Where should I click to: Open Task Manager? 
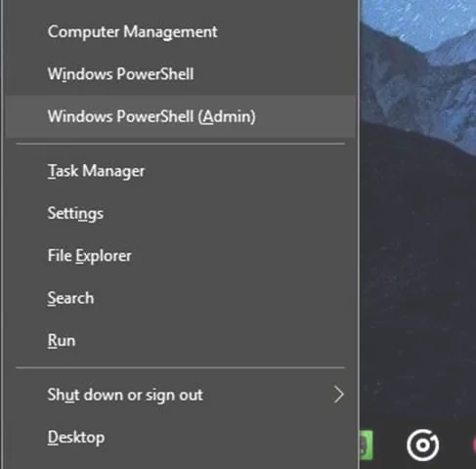(x=181, y=171)
